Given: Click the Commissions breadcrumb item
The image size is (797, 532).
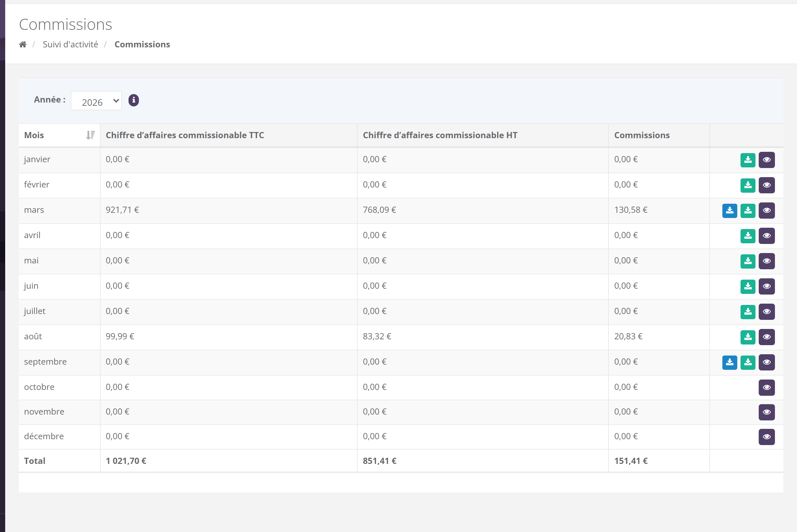Looking at the screenshot, I should [142, 44].
